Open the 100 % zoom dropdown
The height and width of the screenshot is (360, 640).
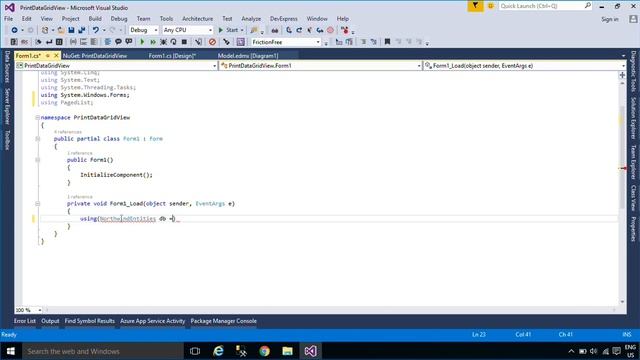[29, 310]
